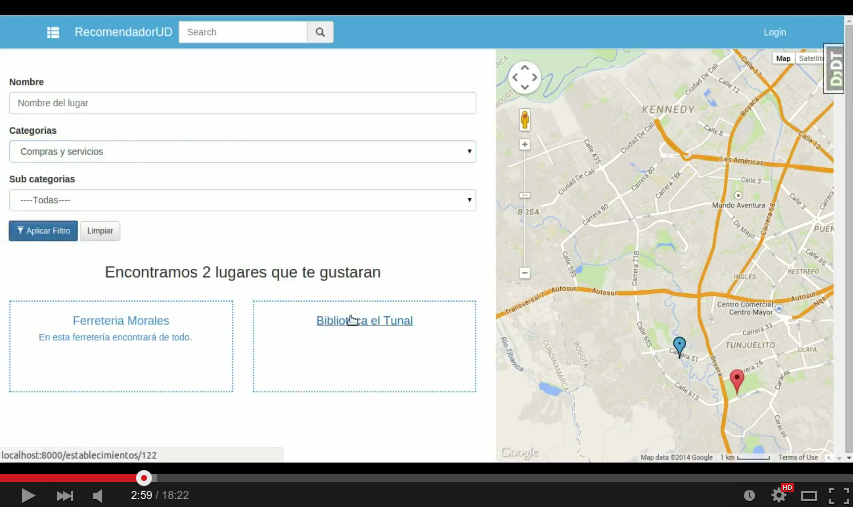Mute the video with speaker icon
The width and height of the screenshot is (853, 507).
click(x=98, y=496)
